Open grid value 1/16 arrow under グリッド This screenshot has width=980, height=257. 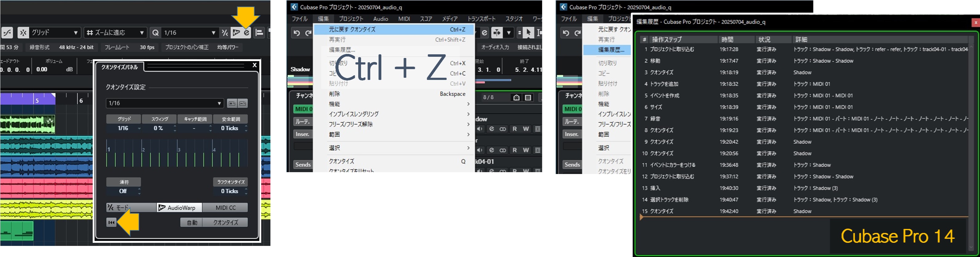139,128
